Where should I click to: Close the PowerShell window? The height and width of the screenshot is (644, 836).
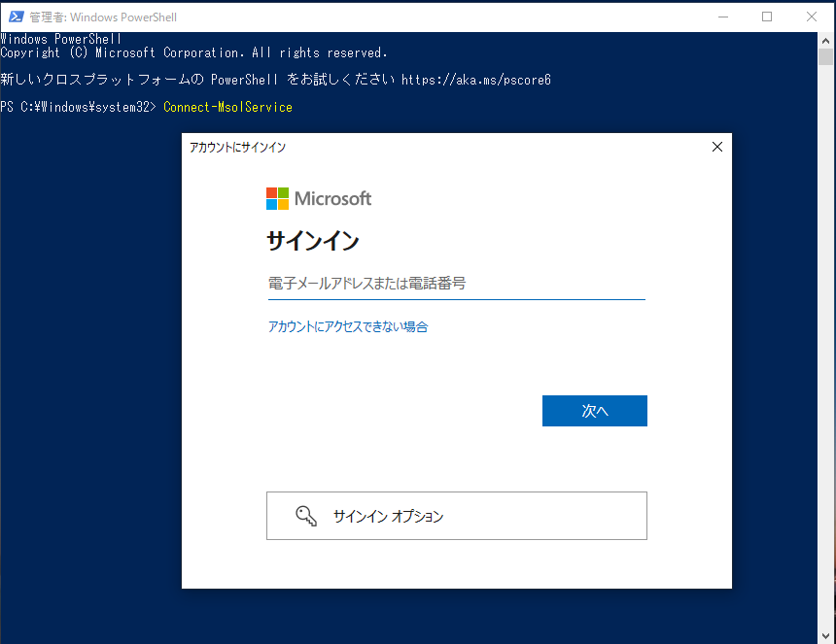[x=812, y=17]
